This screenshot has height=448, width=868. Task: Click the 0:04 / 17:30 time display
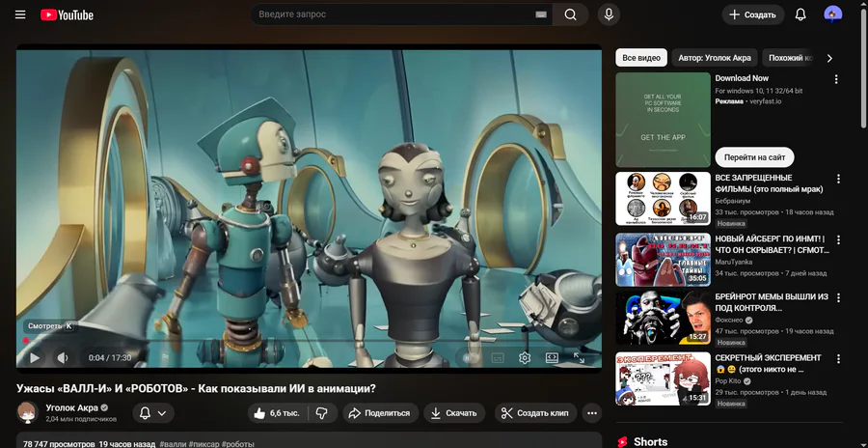click(110, 358)
